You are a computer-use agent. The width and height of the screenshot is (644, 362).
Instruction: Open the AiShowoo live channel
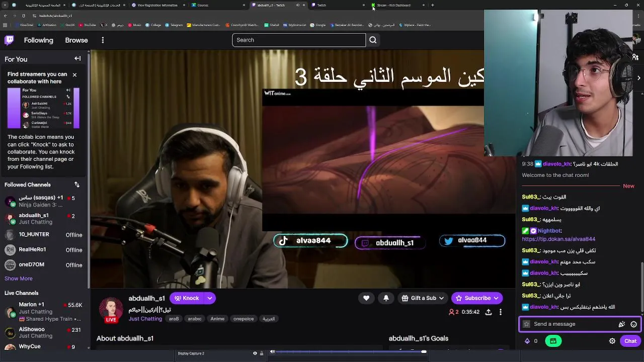(44, 332)
